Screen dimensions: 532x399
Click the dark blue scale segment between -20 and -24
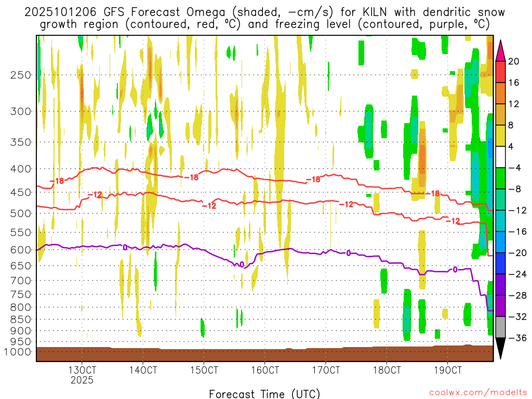[x=500, y=263]
